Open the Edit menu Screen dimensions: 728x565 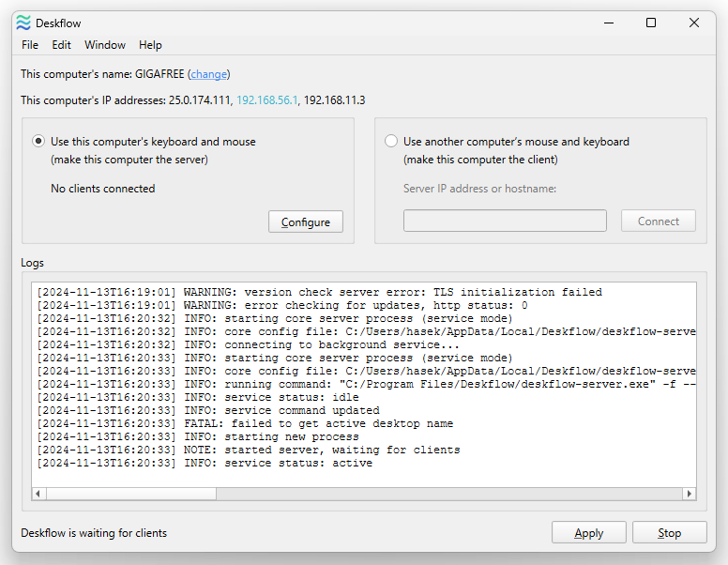point(61,45)
